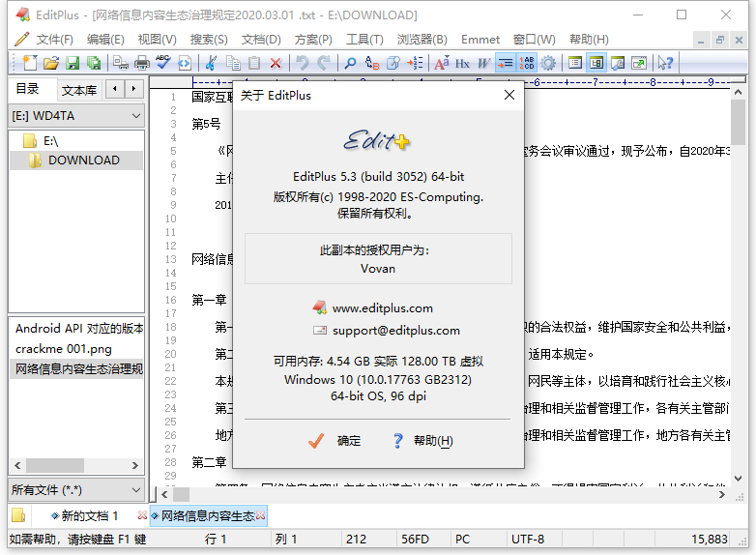The image size is (756, 555).
Task: Click the editor vertical scrollbar thumb
Action: point(738,121)
